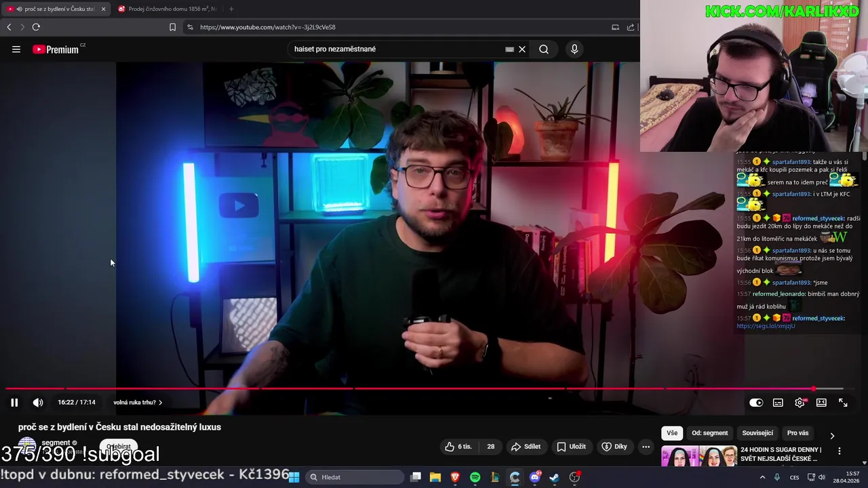Open options for suggested video
The image size is (868, 488).
(840, 451)
